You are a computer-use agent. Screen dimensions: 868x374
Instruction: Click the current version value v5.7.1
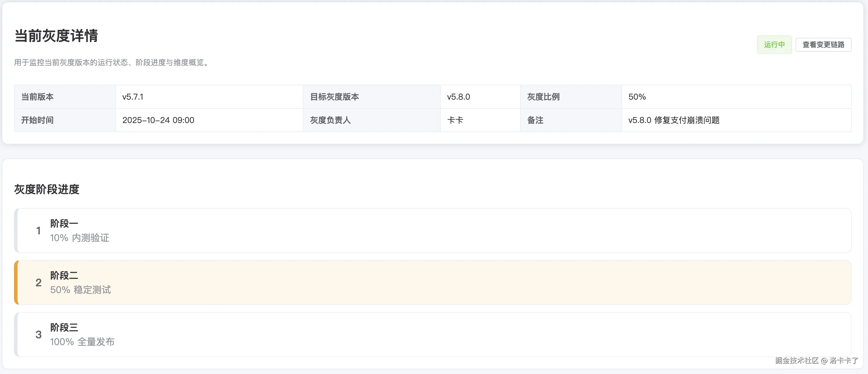coord(133,97)
